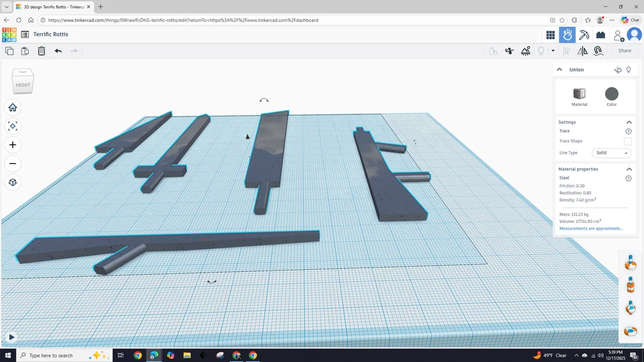Click the Tinkercad logo
The width and height of the screenshot is (644, 362).
tap(9, 35)
